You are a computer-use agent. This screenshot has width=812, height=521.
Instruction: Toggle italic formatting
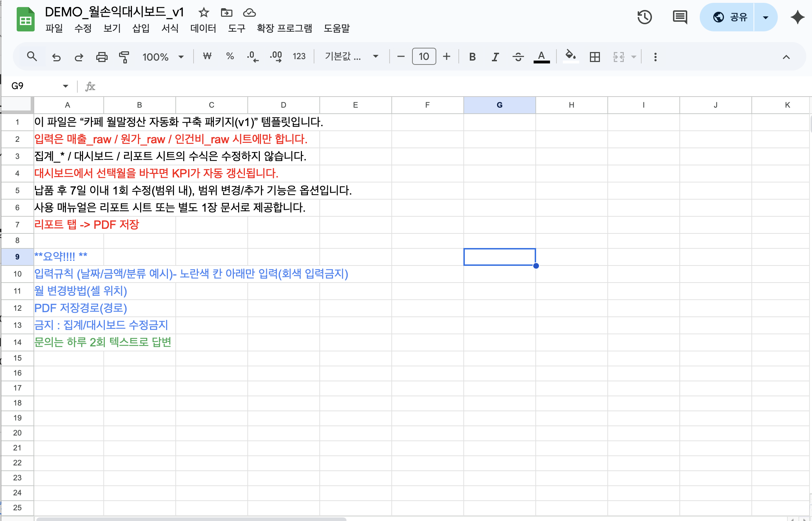tap(495, 57)
